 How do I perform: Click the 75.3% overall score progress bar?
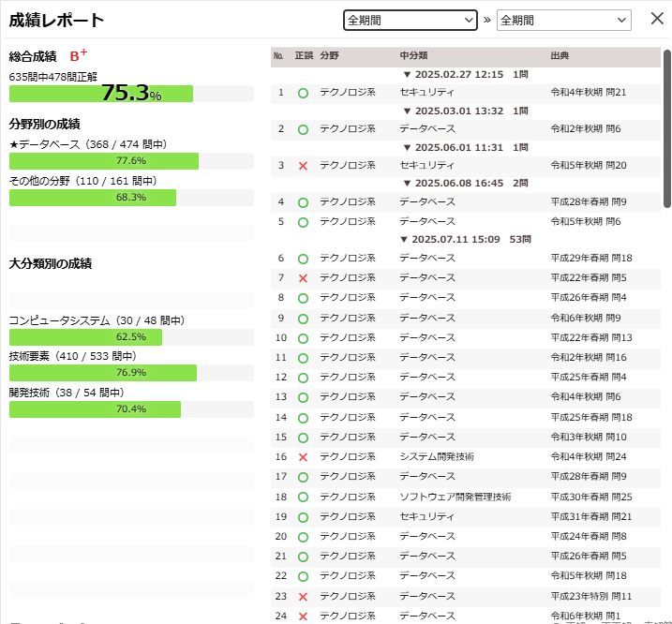131,94
